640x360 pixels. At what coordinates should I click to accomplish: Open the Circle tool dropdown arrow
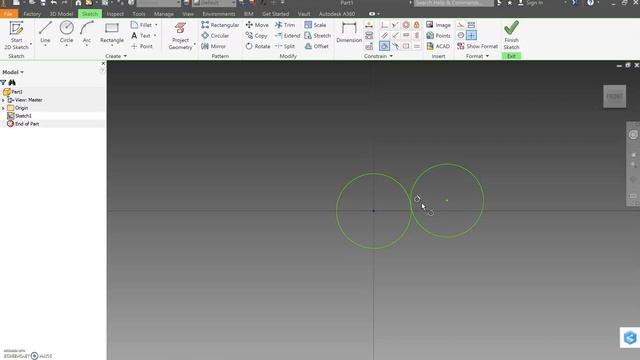pyautogui.click(x=67, y=45)
